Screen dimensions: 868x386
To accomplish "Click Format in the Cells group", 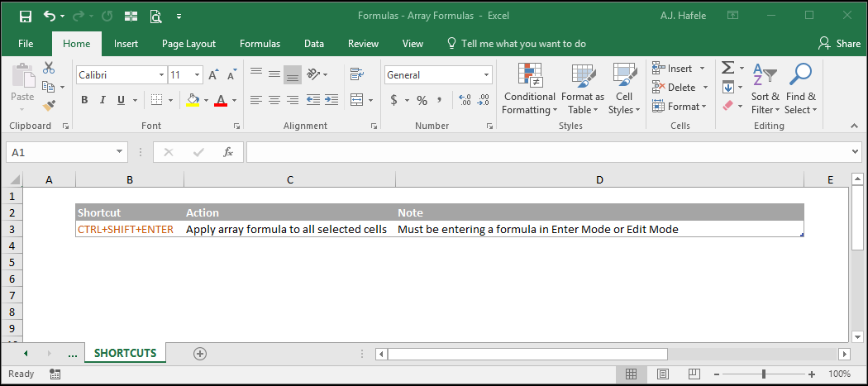I will (x=680, y=106).
